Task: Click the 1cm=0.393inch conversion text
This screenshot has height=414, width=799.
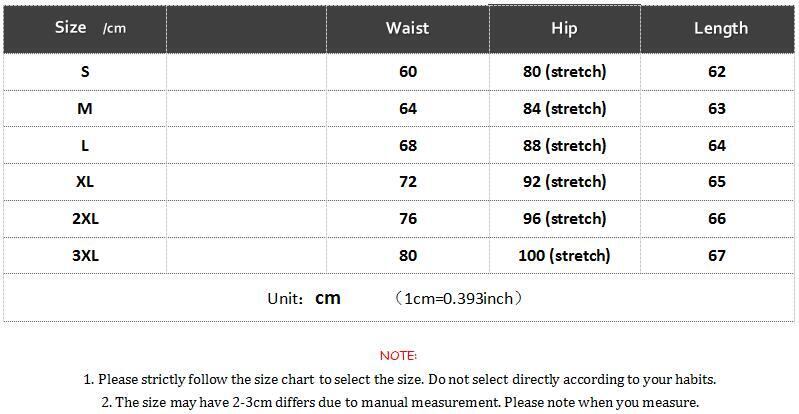Action: 459,298
